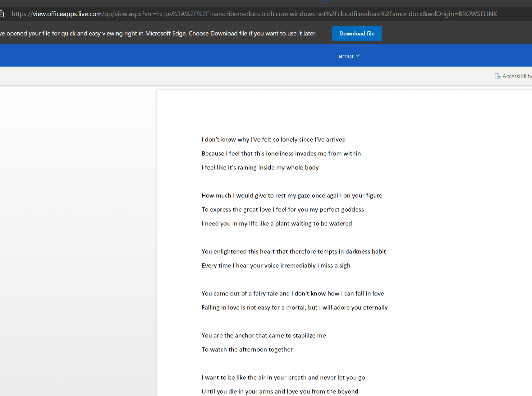Click the Accessibility checker person icon
This screenshot has height=396, width=532.
coord(497,76)
